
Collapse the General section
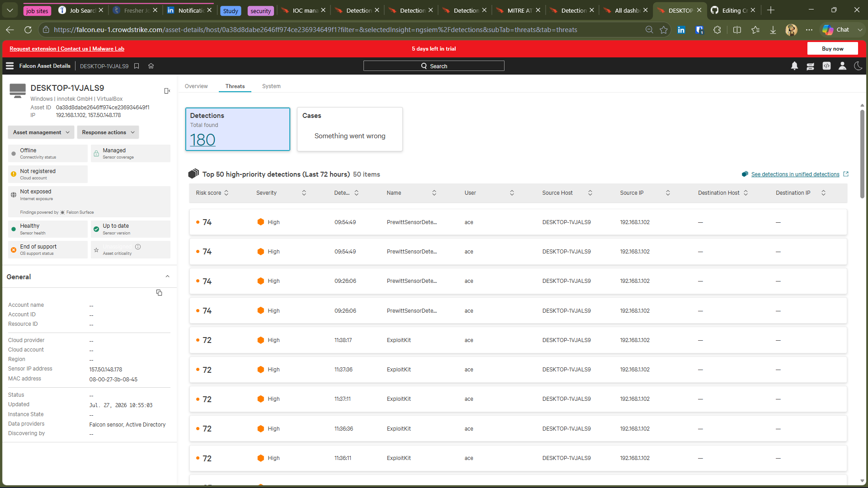[x=167, y=277]
